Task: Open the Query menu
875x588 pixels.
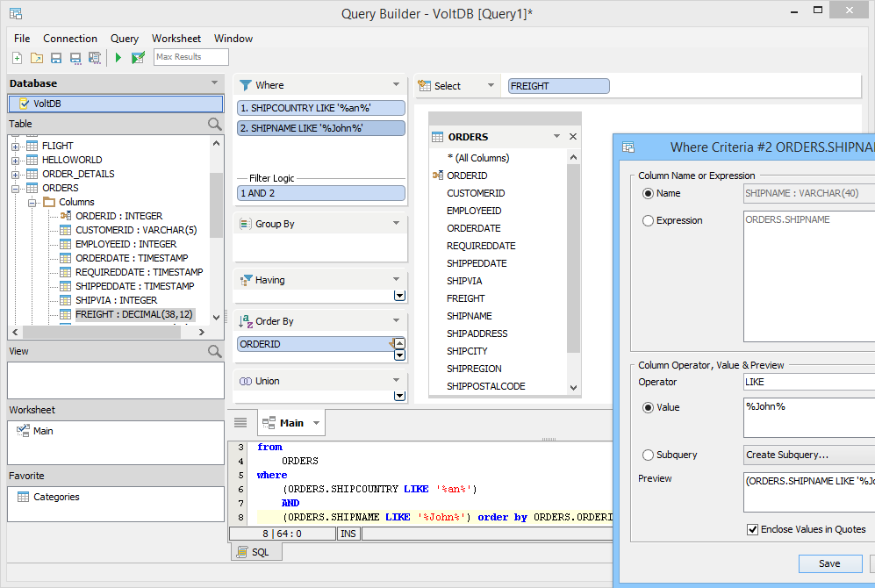Action: click(x=125, y=39)
